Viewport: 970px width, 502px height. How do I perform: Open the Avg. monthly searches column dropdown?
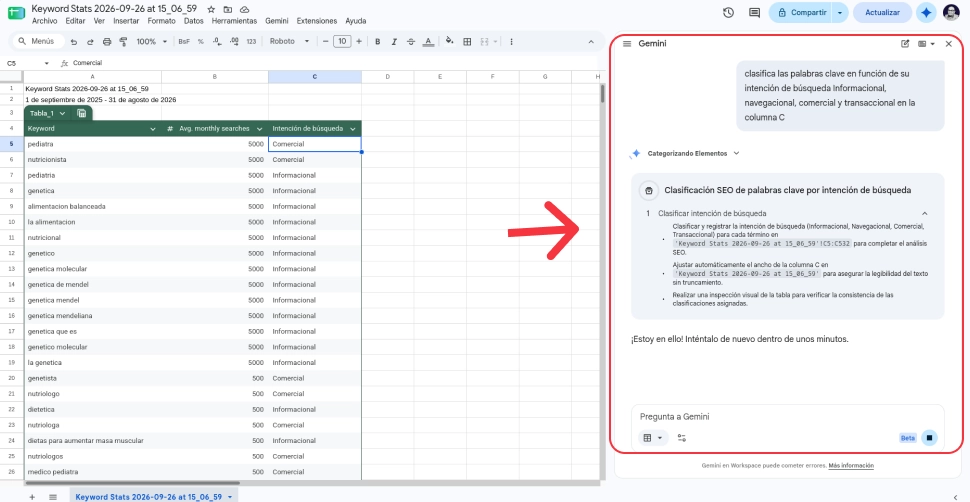(258, 129)
